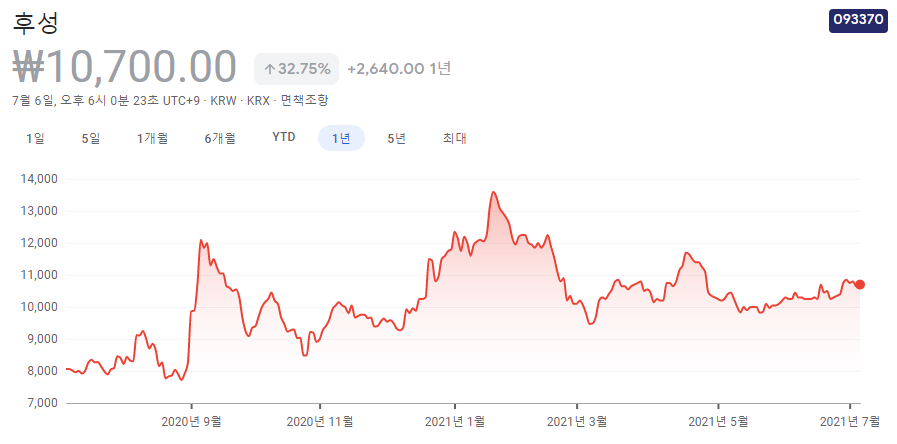This screenshot has height=444, width=897.
Task: Click the 2021년 1월 axis label
Action: (455, 422)
